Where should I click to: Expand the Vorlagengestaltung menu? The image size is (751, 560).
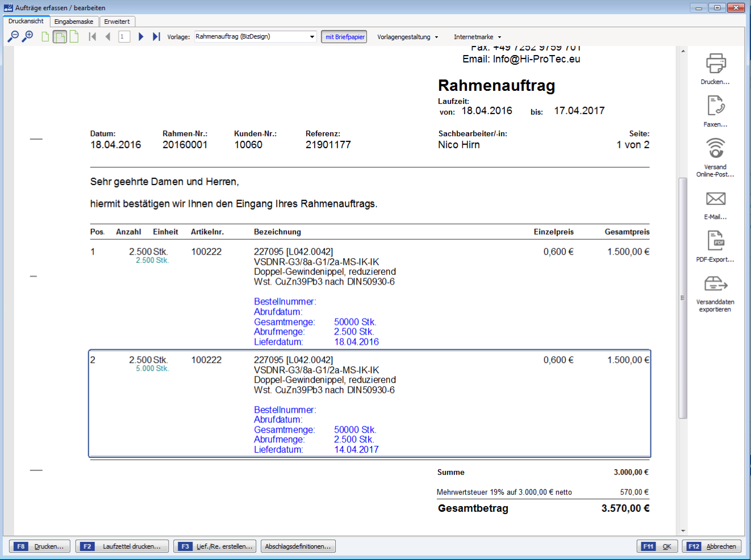click(408, 37)
